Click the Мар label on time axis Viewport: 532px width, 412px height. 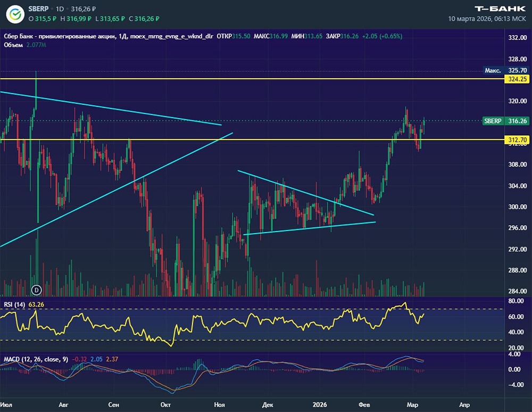(413, 405)
